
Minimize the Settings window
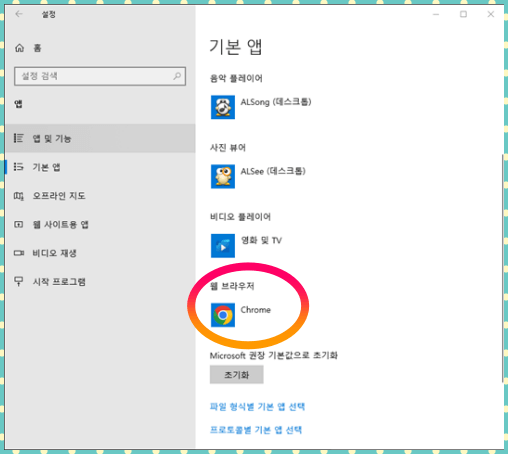(x=436, y=14)
